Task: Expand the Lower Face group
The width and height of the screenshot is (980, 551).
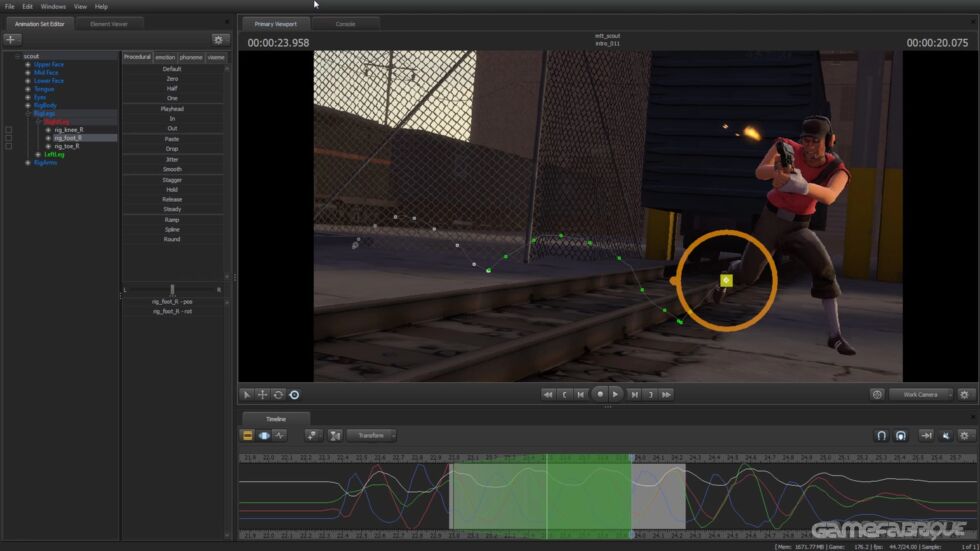Action: coord(28,81)
